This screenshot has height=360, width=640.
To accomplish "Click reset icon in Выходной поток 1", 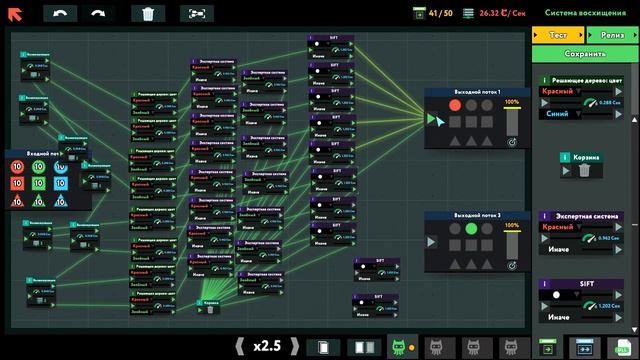I will coord(512,142).
